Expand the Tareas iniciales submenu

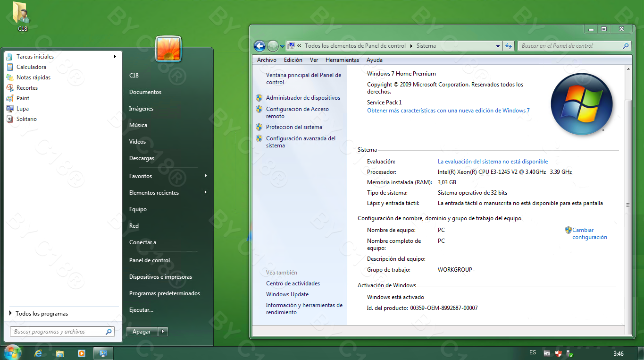pos(115,56)
